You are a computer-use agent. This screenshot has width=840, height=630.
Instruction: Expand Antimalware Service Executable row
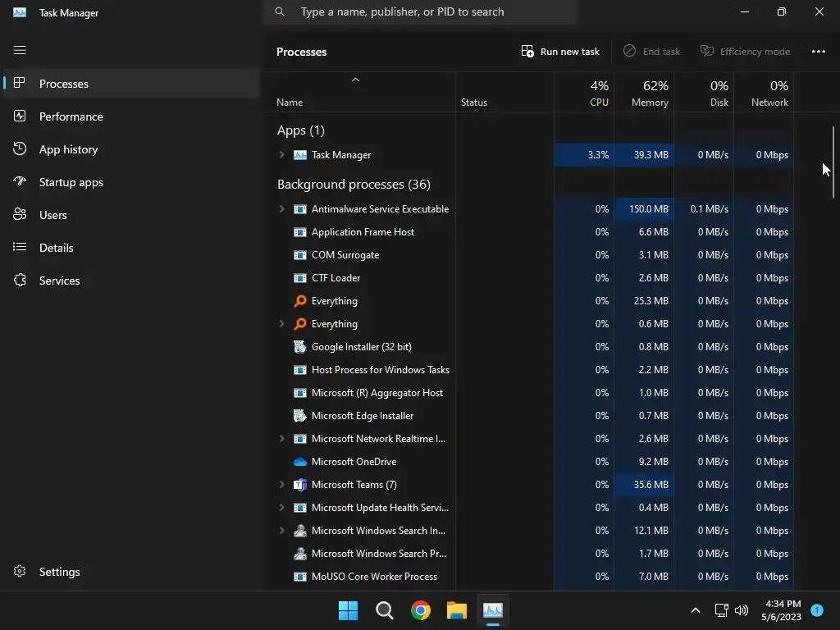click(x=282, y=209)
